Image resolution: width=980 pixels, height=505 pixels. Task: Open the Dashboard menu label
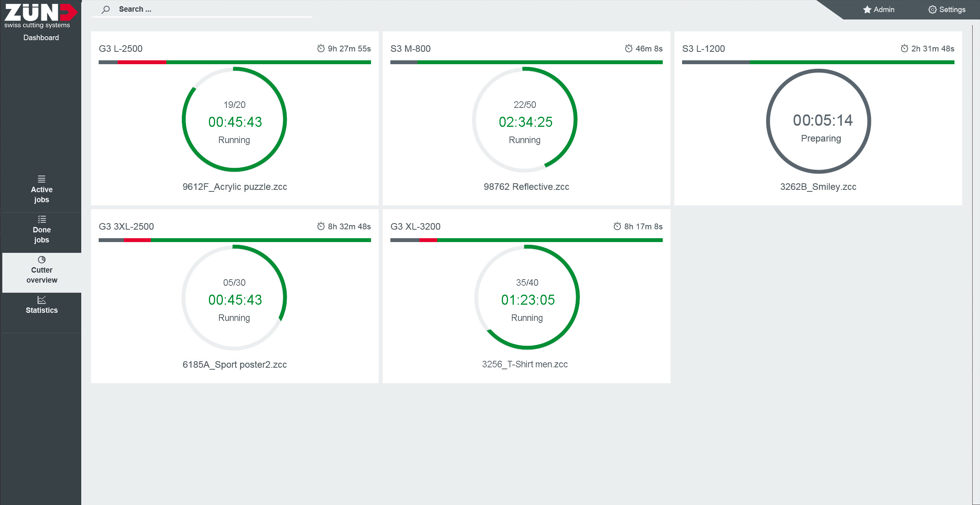[x=41, y=38]
